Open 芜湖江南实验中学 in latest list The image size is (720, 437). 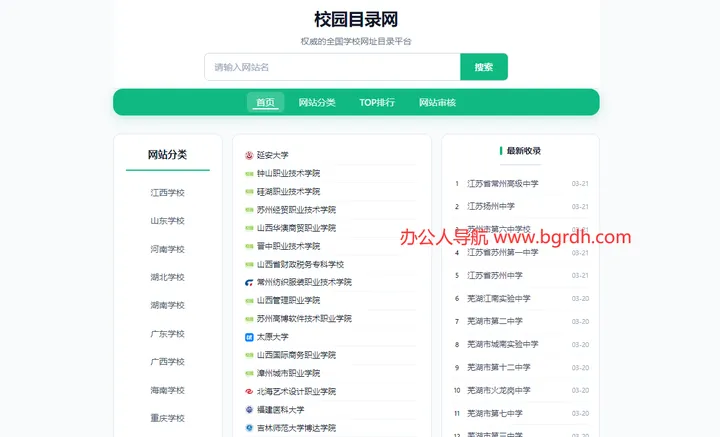click(499, 298)
